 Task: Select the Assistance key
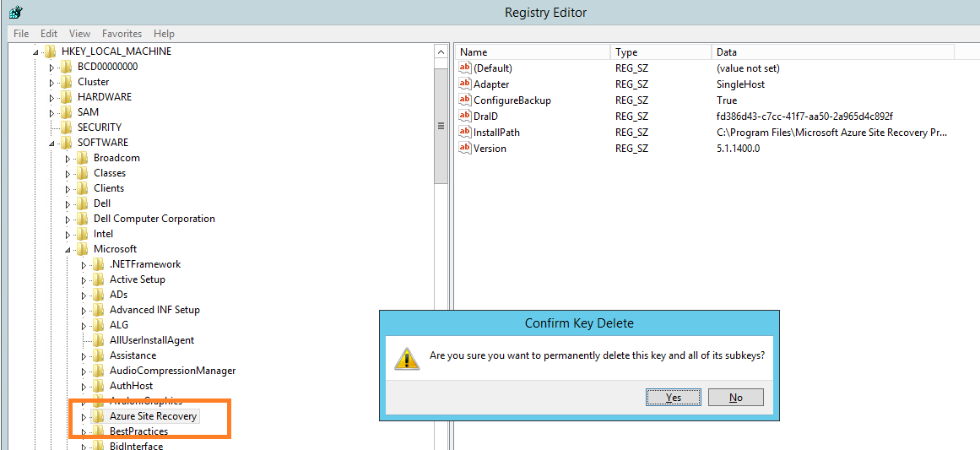pos(133,355)
